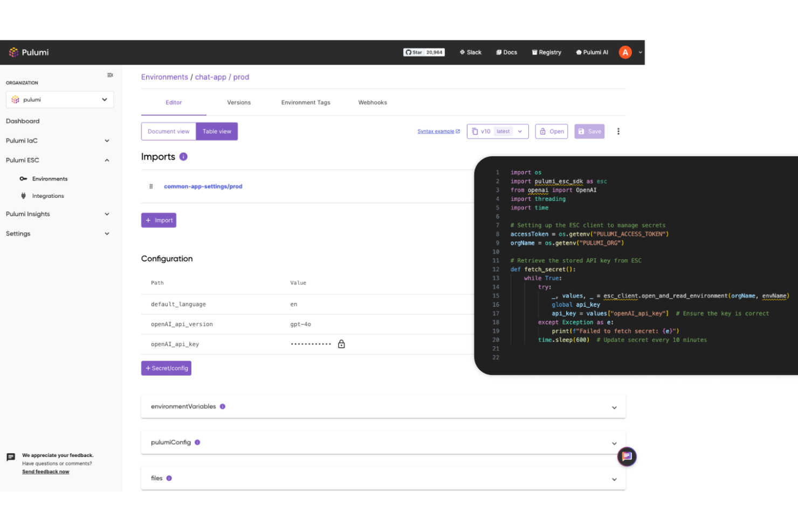Viewport: 798px width, 532px height.
Task: Click the Imports heading
Action: (x=158, y=157)
